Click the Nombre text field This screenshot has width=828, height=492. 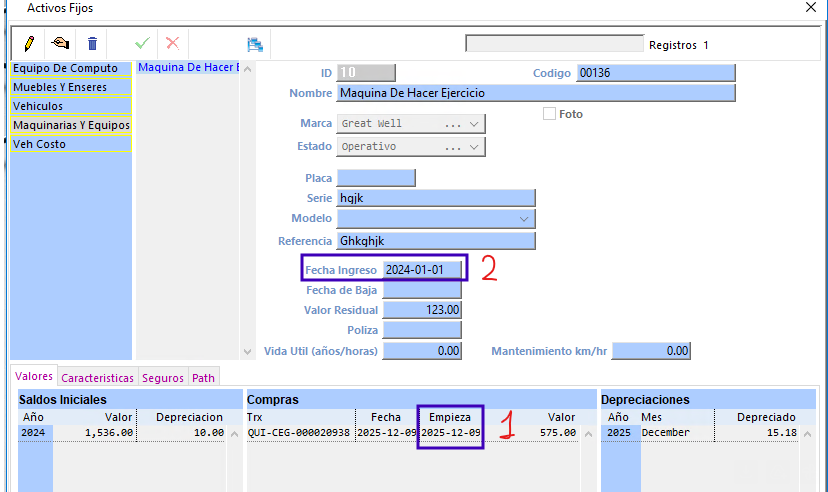pyautogui.click(x=535, y=93)
